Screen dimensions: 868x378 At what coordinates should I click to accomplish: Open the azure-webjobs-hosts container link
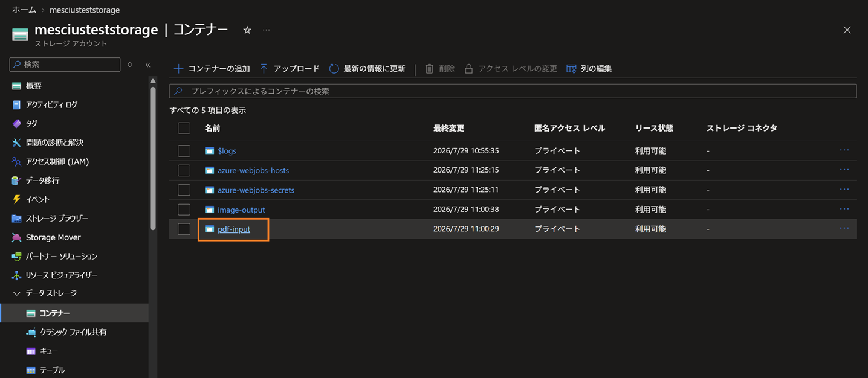253,171
